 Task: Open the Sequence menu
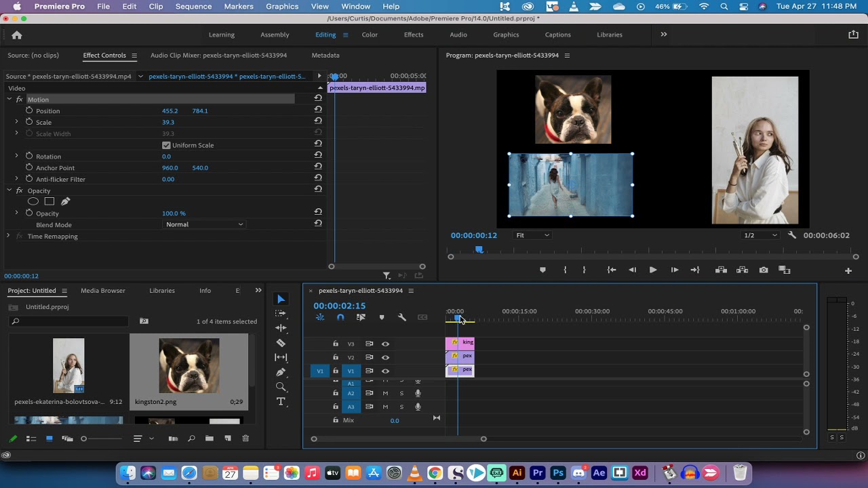click(193, 6)
